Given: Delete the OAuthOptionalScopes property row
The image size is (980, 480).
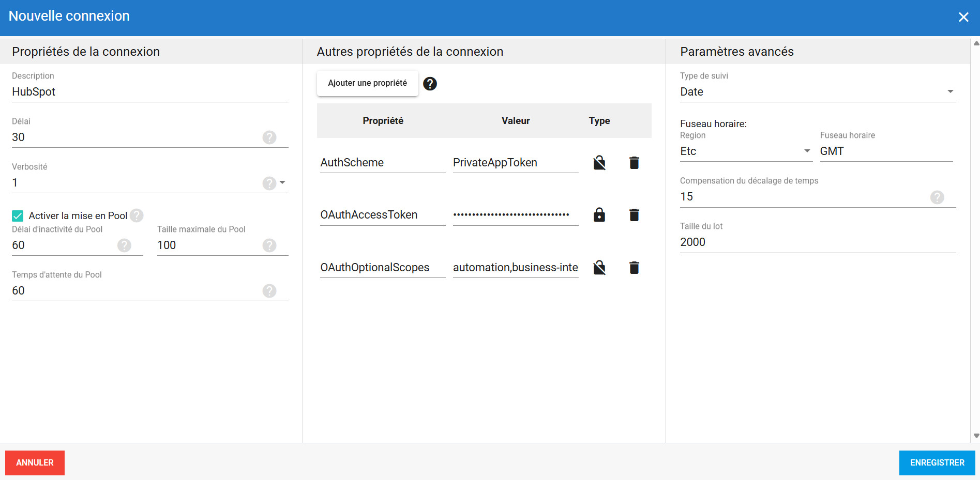Looking at the screenshot, I should click(x=634, y=268).
